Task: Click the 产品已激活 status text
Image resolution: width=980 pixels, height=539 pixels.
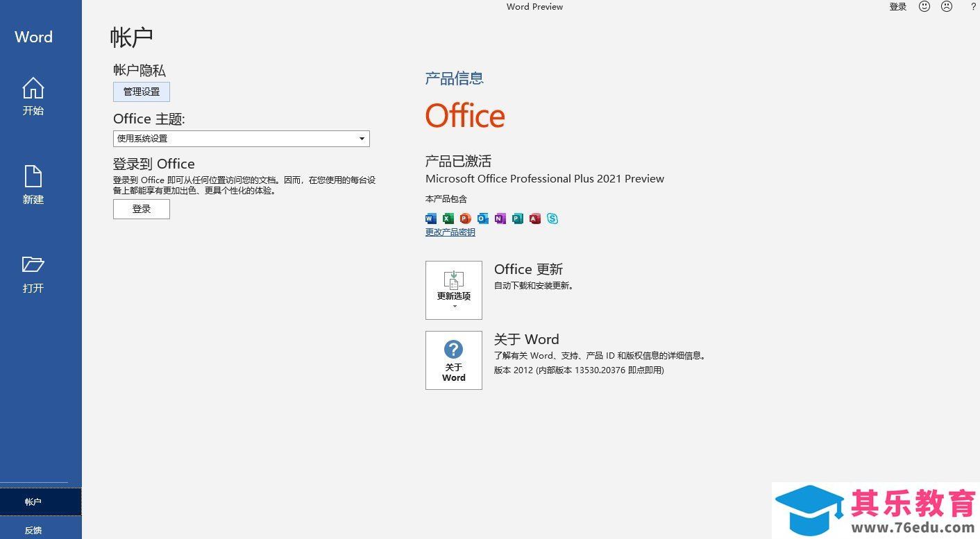Action: click(x=458, y=161)
